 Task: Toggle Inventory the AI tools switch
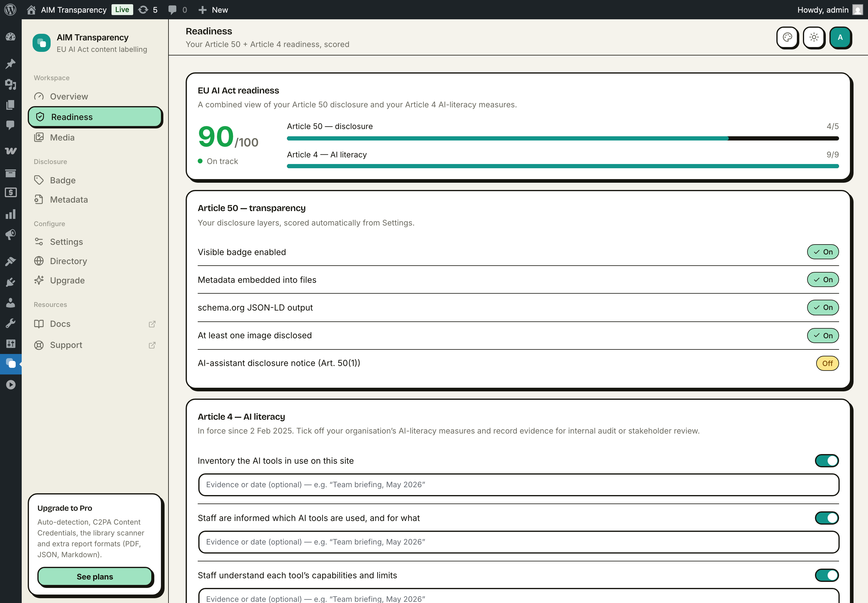click(x=826, y=461)
